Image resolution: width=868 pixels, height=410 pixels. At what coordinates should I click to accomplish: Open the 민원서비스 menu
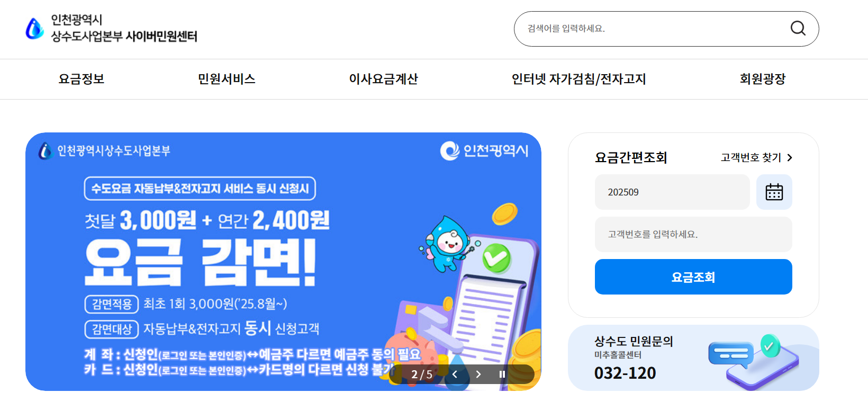227,79
